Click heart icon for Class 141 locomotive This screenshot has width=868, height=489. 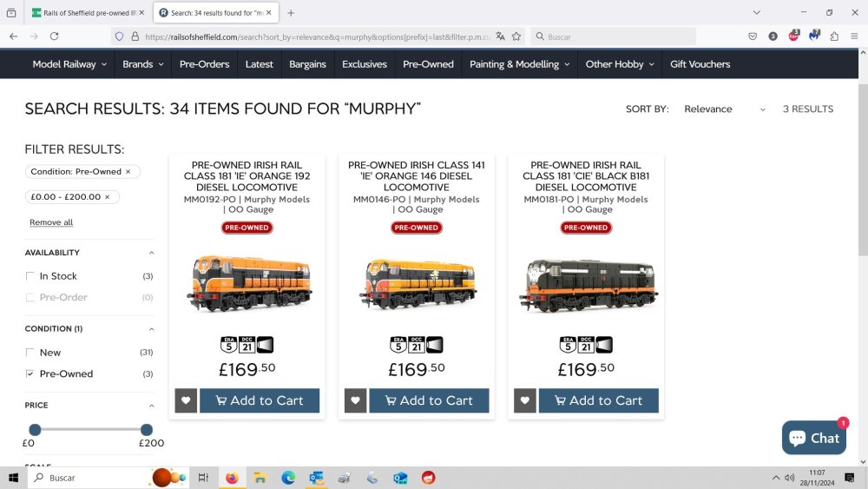tap(355, 400)
